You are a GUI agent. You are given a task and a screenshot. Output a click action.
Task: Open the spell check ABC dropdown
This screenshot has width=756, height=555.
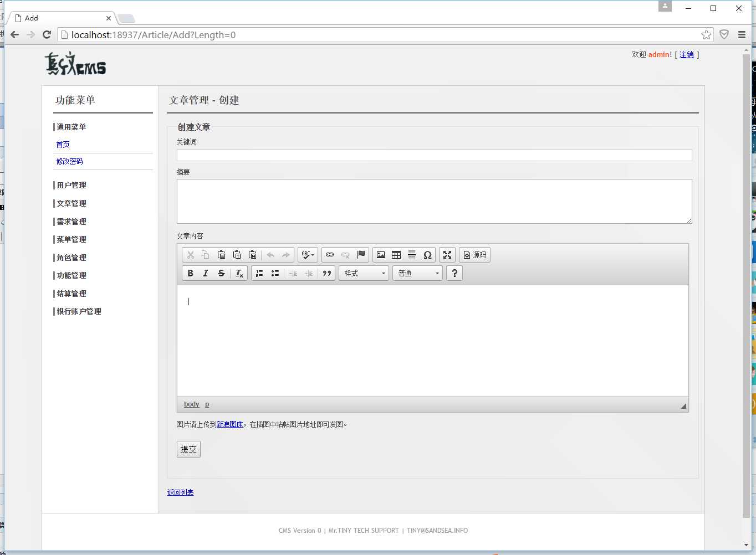click(x=308, y=255)
